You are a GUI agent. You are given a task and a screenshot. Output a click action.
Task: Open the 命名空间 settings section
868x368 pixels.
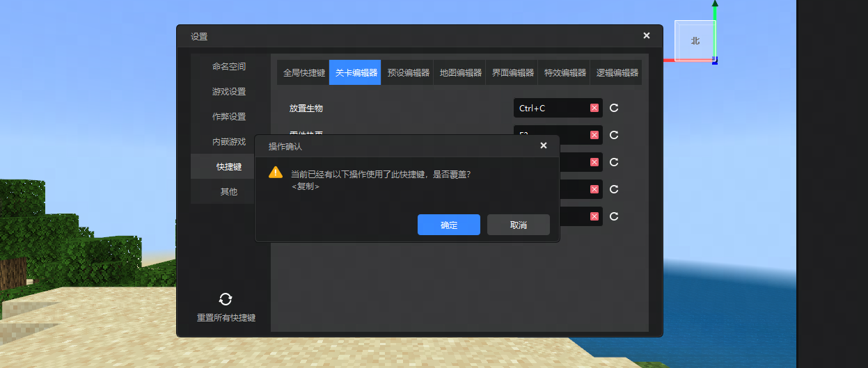coord(229,67)
